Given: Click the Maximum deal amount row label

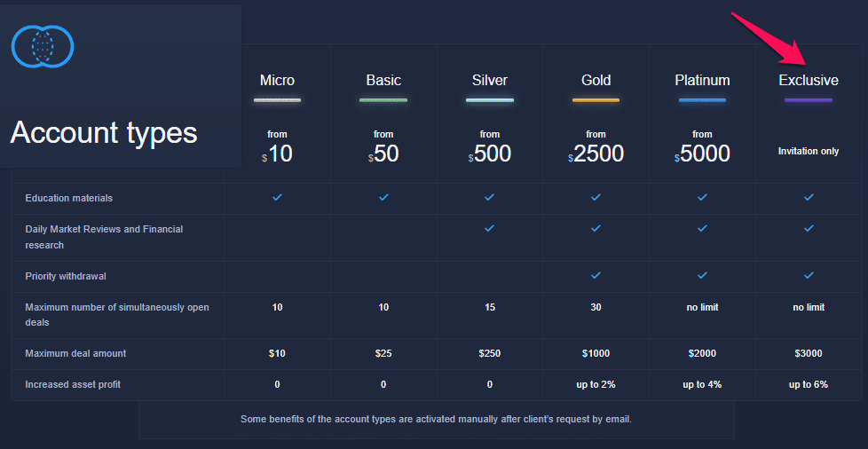Looking at the screenshot, I should (75, 353).
